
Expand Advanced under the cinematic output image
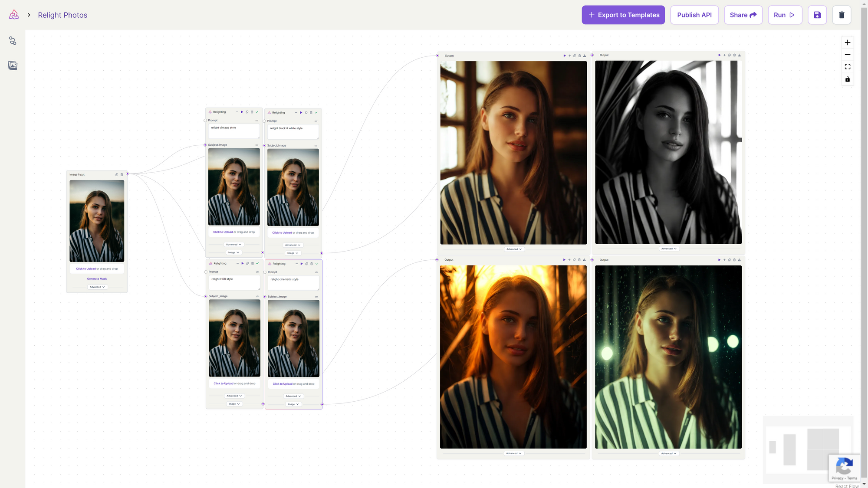click(x=668, y=453)
